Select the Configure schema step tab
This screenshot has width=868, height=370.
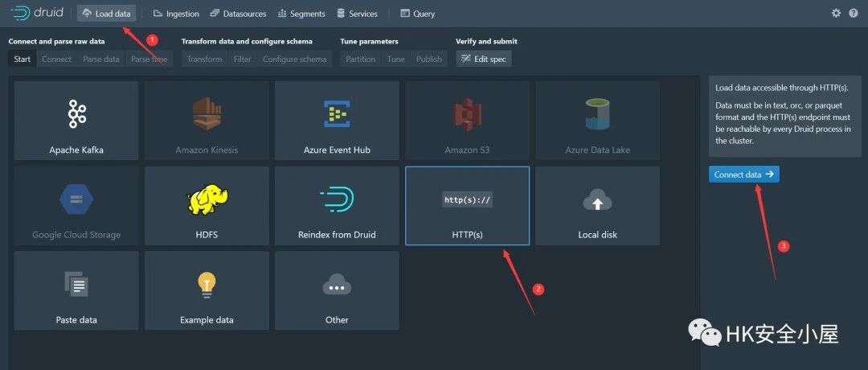(294, 59)
